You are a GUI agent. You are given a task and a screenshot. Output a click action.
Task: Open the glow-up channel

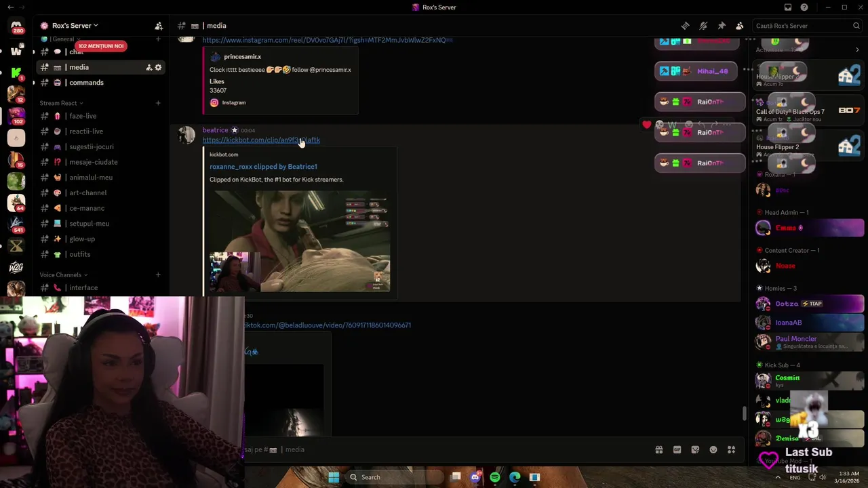[x=82, y=239]
